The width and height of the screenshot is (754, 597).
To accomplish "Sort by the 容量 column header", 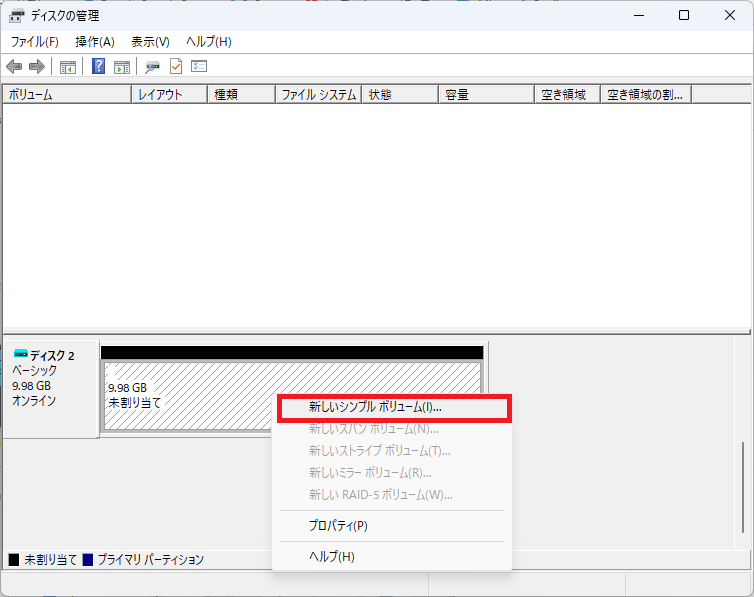I will [487, 95].
